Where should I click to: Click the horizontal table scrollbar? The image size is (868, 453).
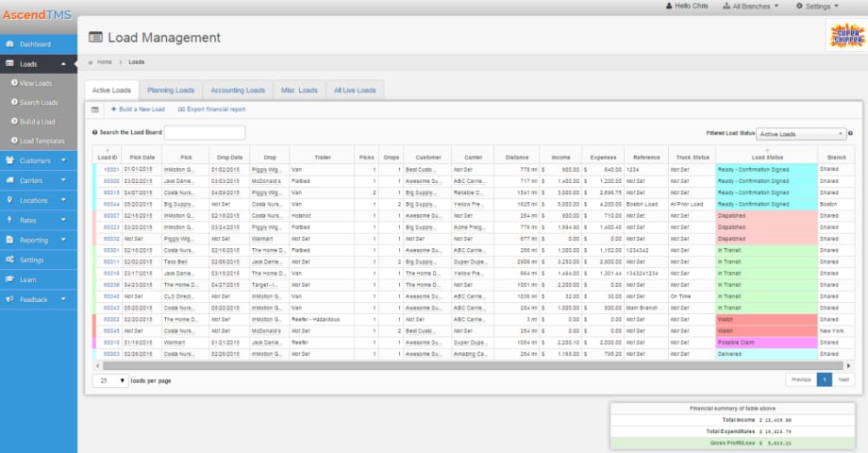click(x=473, y=365)
